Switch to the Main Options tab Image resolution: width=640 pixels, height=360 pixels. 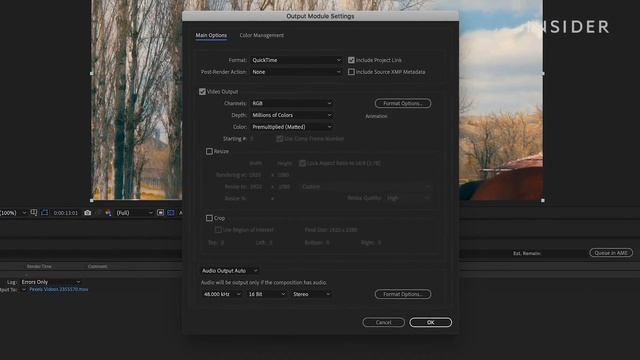[211, 36]
